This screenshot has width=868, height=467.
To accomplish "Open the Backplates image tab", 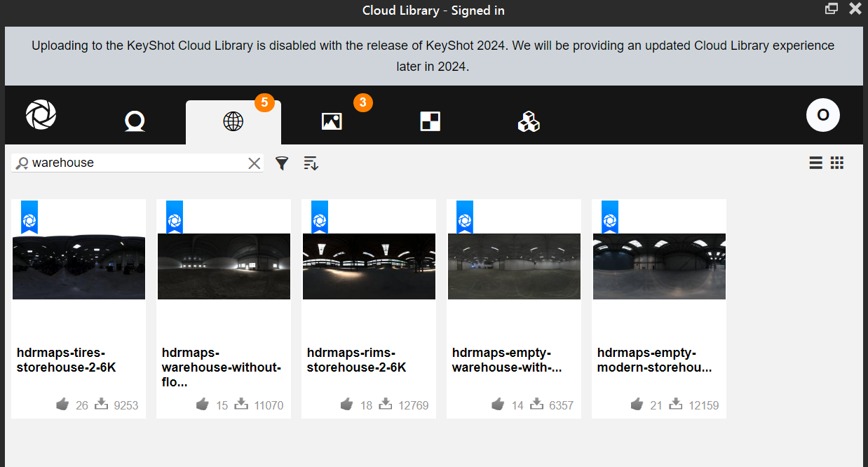I will (332, 121).
